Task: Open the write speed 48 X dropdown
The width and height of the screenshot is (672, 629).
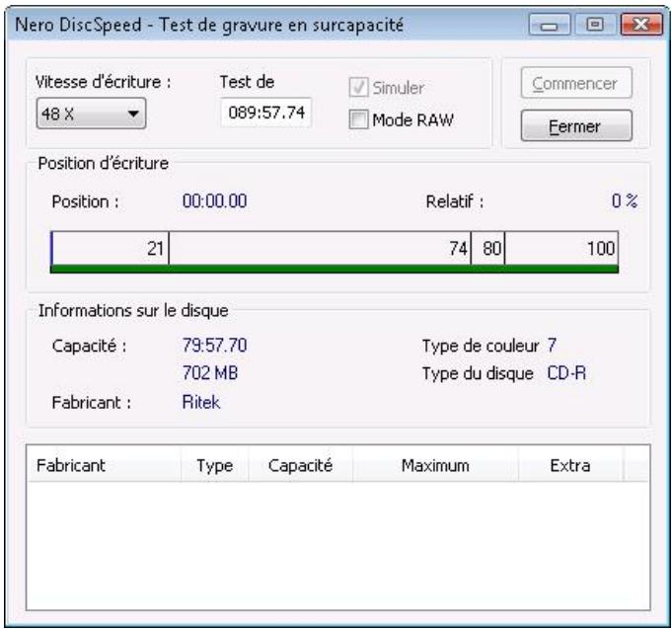Action: [x=92, y=114]
